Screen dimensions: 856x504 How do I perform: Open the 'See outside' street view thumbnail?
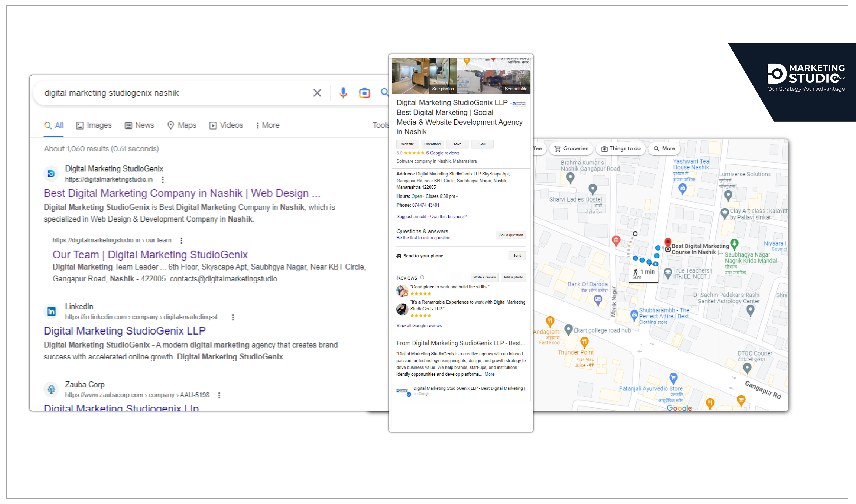tap(494, 82)
